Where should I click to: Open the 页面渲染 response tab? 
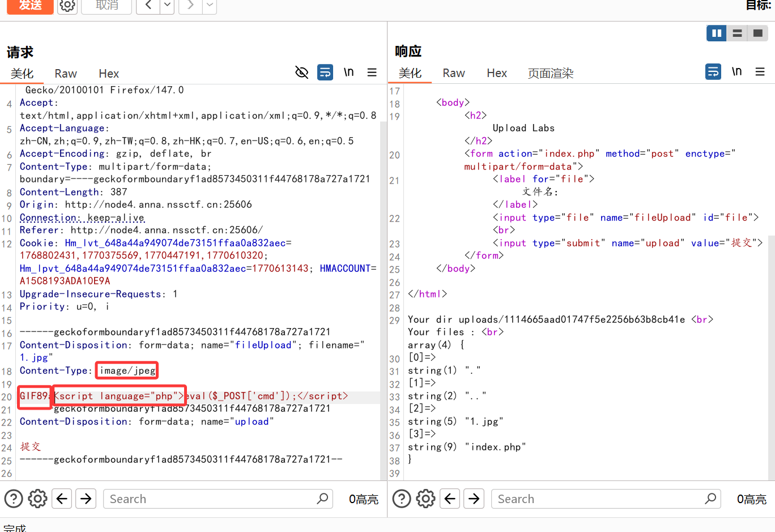pos(551,73)
